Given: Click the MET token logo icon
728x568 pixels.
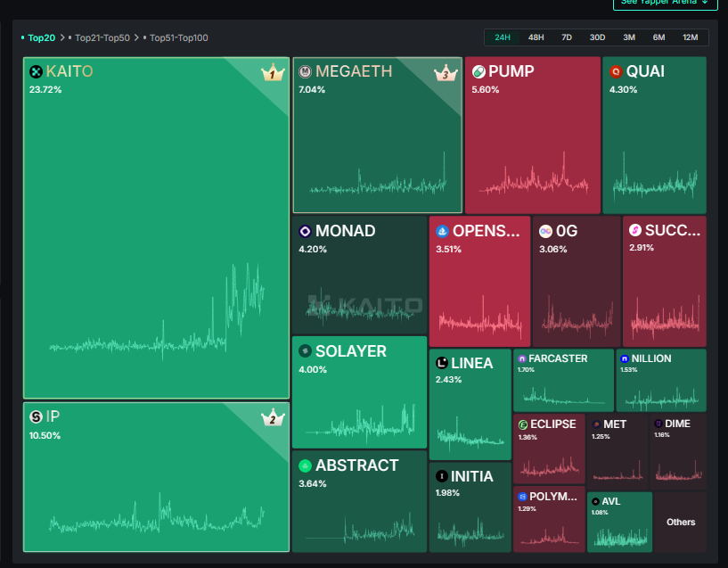Looking at the screenshot, I should pyautogui.click(x=596, y=424).
